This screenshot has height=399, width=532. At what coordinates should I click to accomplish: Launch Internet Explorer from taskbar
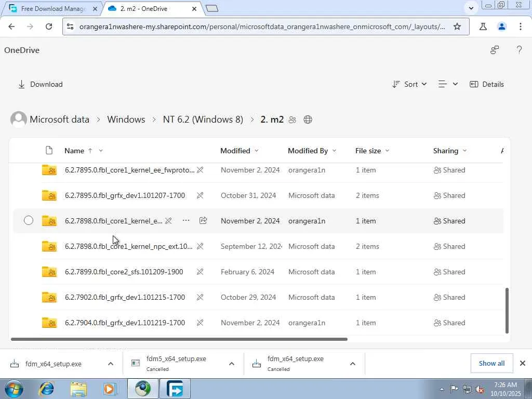click(47, 389)
